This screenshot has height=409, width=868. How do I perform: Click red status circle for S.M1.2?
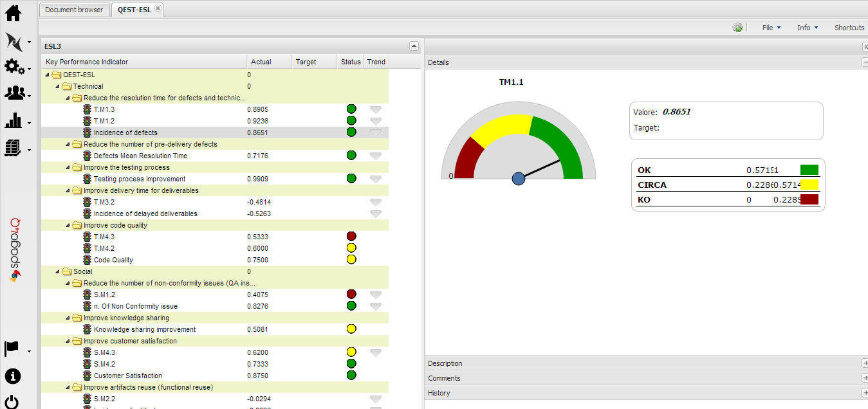351,294
